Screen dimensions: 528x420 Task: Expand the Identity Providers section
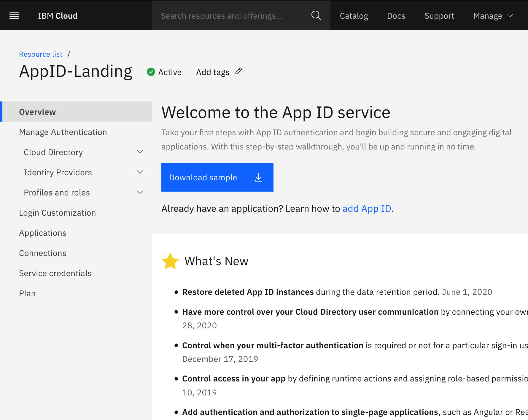click(140, 172)
